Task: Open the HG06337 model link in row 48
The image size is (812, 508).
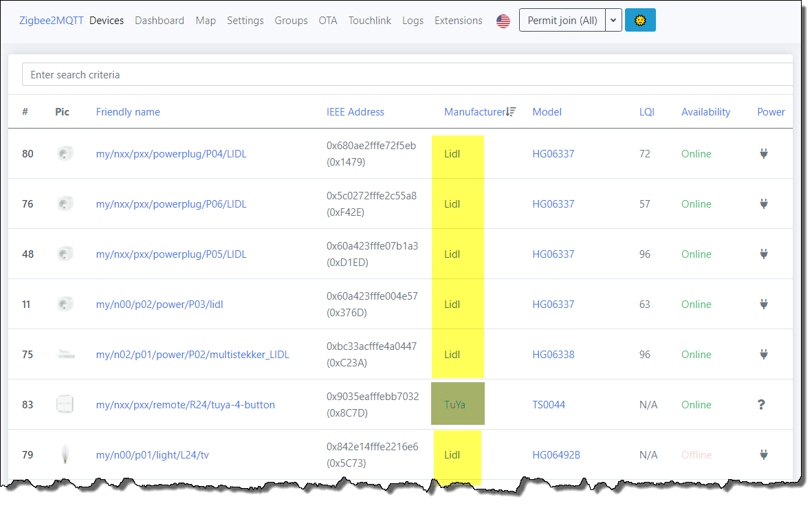Action: 553,254
